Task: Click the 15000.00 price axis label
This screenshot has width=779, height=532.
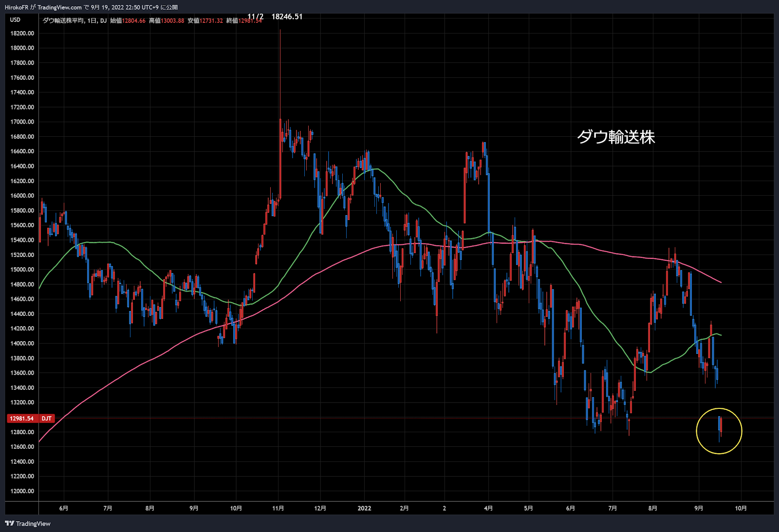Action: click(22, 270)
